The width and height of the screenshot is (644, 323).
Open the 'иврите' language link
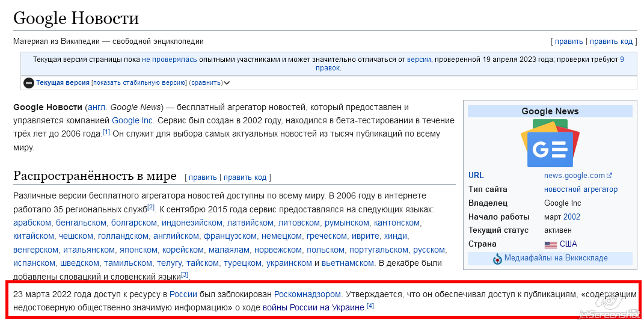(365, 236)
